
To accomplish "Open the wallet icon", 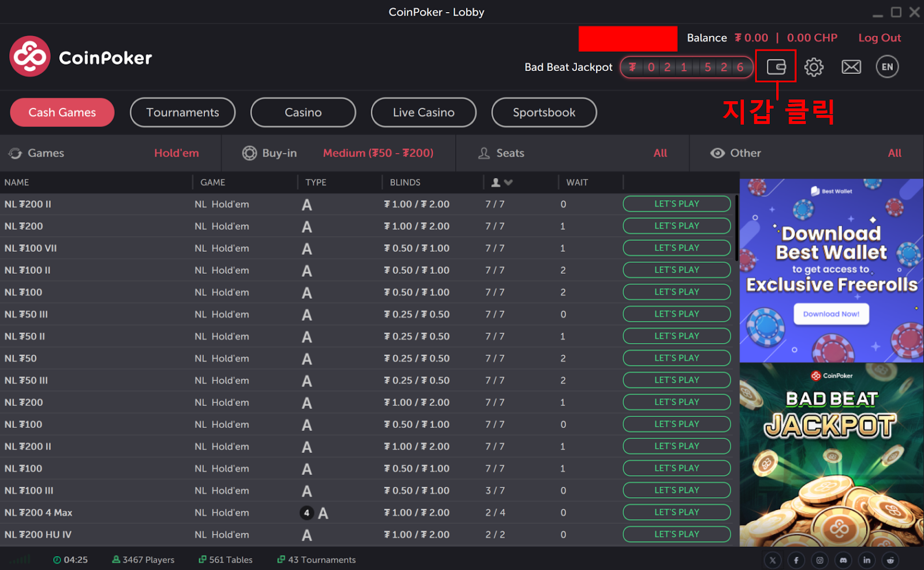I will [x=776, y=67].
